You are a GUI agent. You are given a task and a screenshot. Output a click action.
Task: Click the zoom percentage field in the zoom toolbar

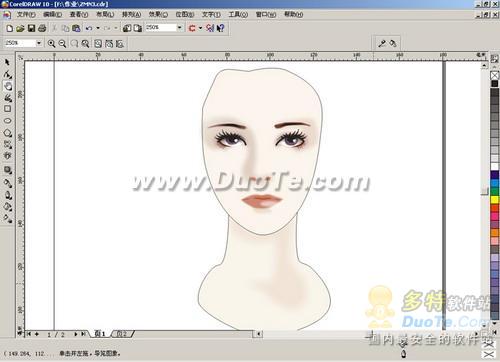[x=20, y=43]
